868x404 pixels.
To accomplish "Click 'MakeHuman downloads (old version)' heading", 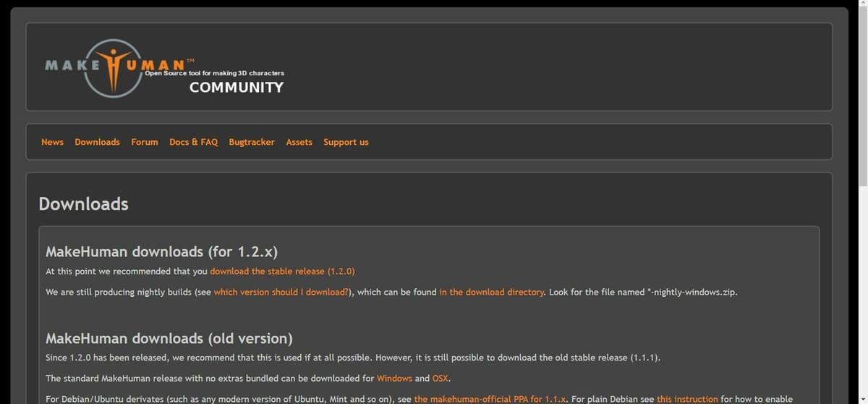I will pyautogui.click(x=169, y=338).
